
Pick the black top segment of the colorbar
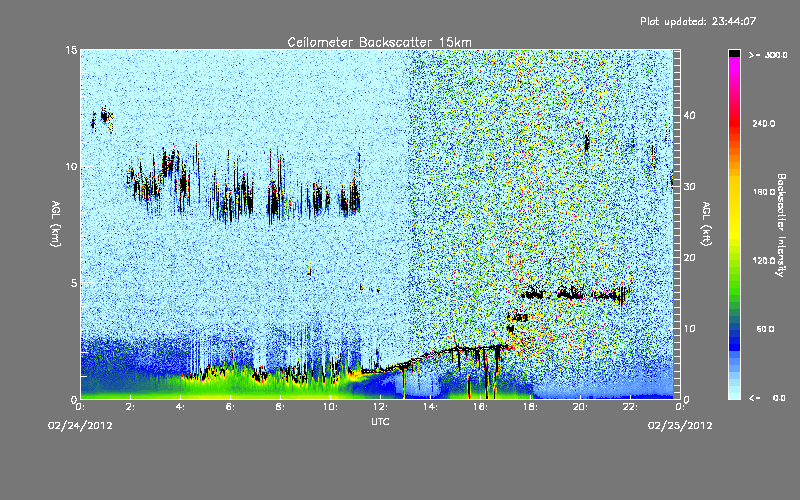[x=734, y=53]
